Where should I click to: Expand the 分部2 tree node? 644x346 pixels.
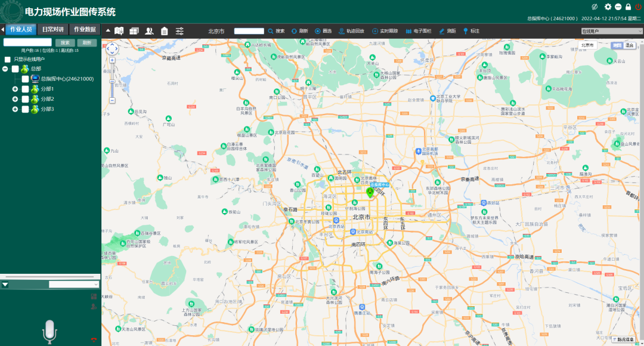click(15, 99)
